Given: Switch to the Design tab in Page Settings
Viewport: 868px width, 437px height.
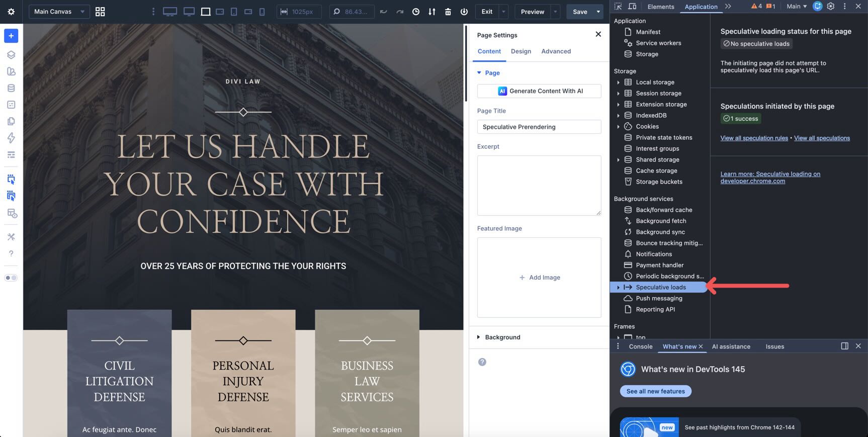Looking at the screenshot, I should 520,51.
